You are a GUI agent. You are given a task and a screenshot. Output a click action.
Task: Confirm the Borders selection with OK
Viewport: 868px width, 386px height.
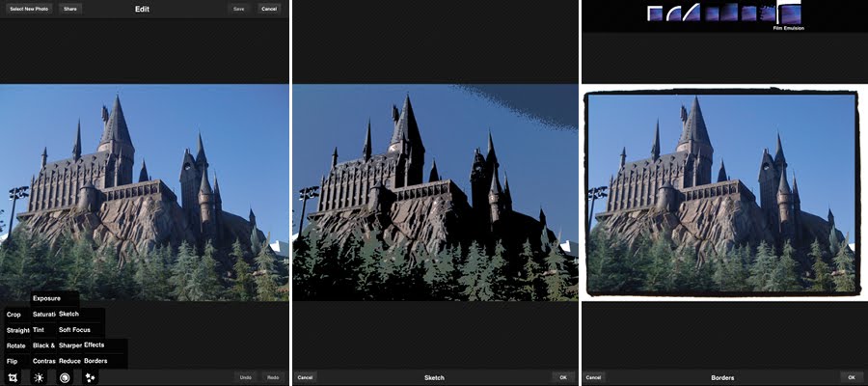click(x=852, y=377)
